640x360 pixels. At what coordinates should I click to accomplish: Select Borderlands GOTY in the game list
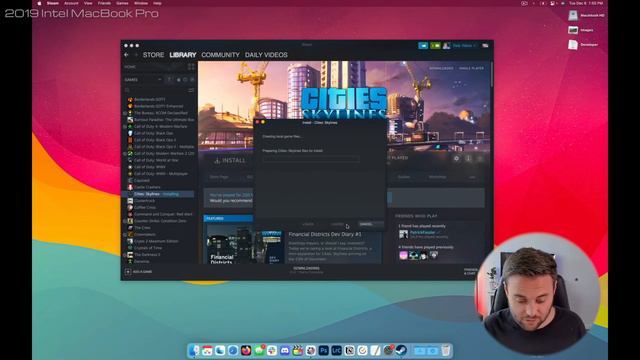tap(149, 100)
